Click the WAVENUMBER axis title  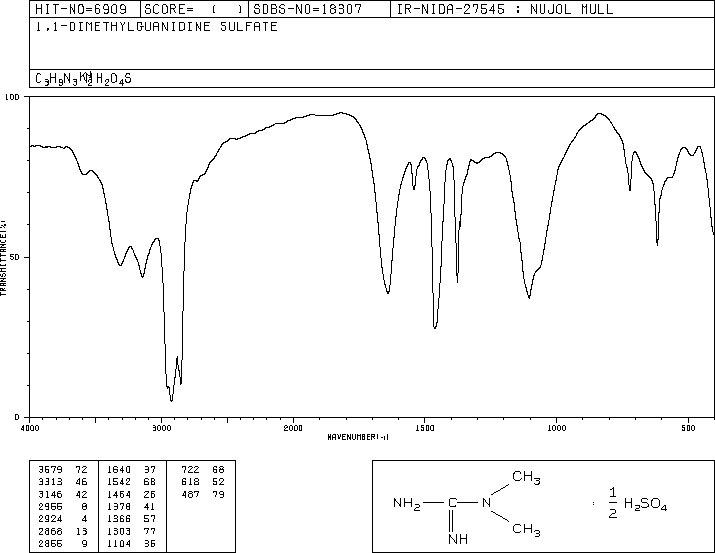tap(358, 437)
